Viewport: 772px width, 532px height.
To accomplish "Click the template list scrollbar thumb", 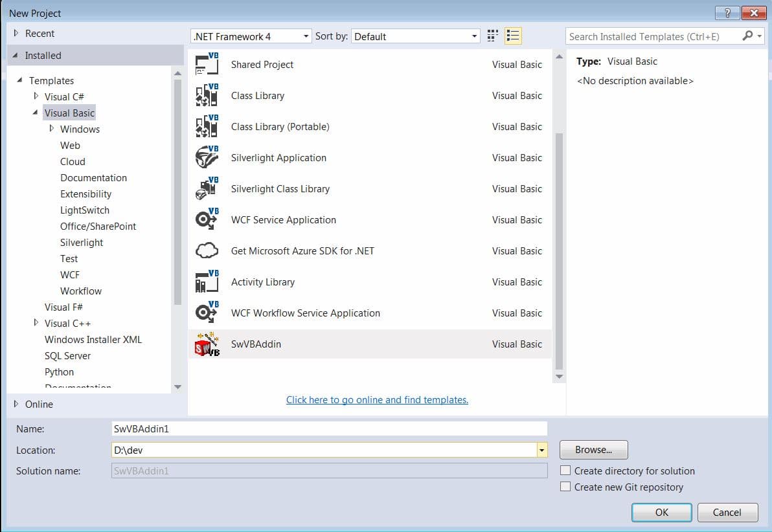I will pos(559,251).
